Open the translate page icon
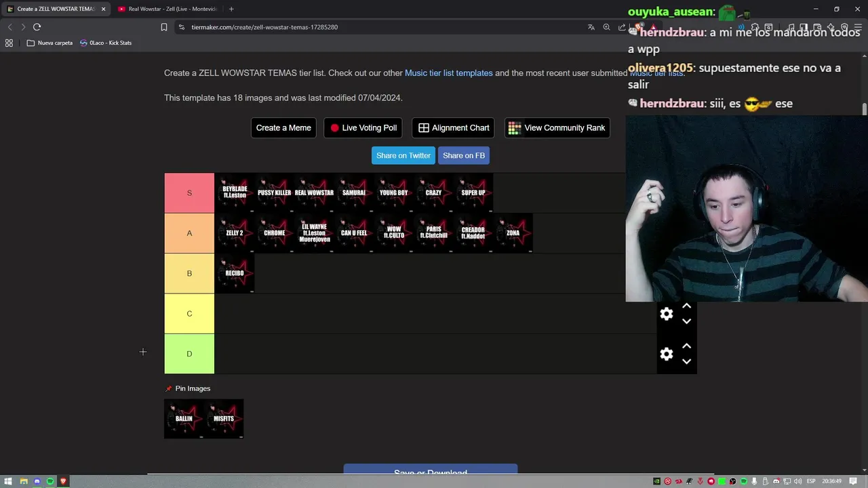This screenshot has width=868, height=488. point(591,27)
